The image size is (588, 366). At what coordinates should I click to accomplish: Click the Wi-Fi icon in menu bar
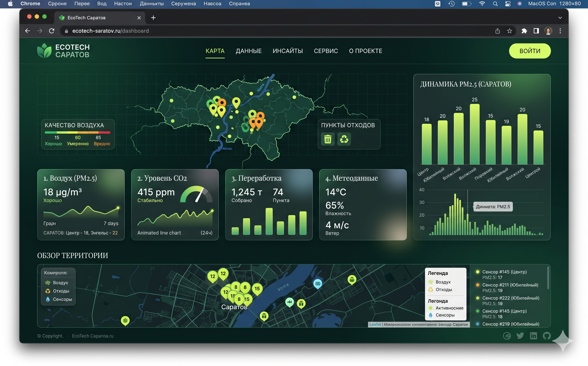coord(482,4)
